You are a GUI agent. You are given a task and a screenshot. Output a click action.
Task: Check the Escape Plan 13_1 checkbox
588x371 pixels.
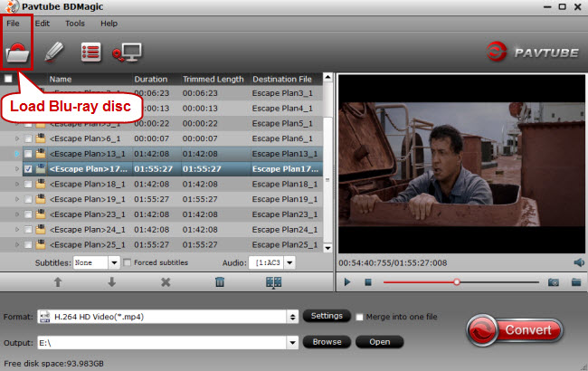(x=28, y=154)
